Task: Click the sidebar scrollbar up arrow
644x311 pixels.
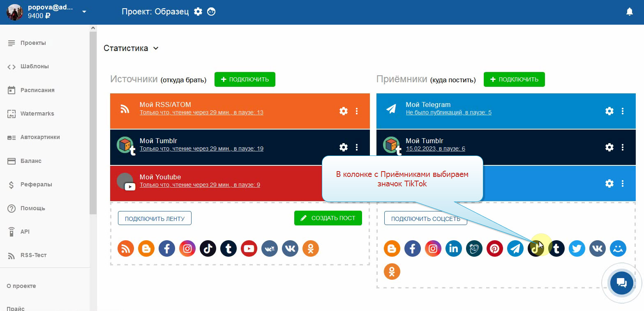Action: click(x=93, y=28)
